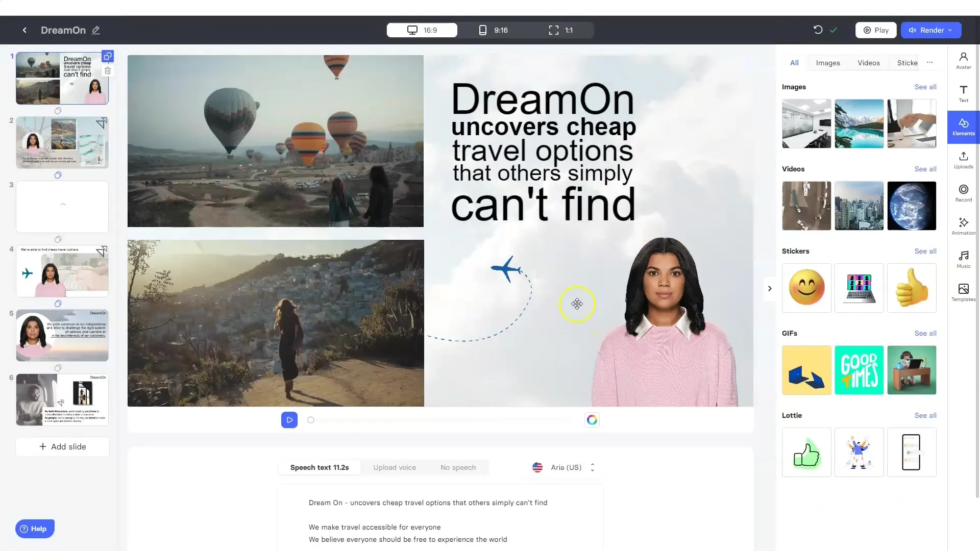
Task: Duplicate slide 1 with the copy icon
Action: tap(108, 56)
